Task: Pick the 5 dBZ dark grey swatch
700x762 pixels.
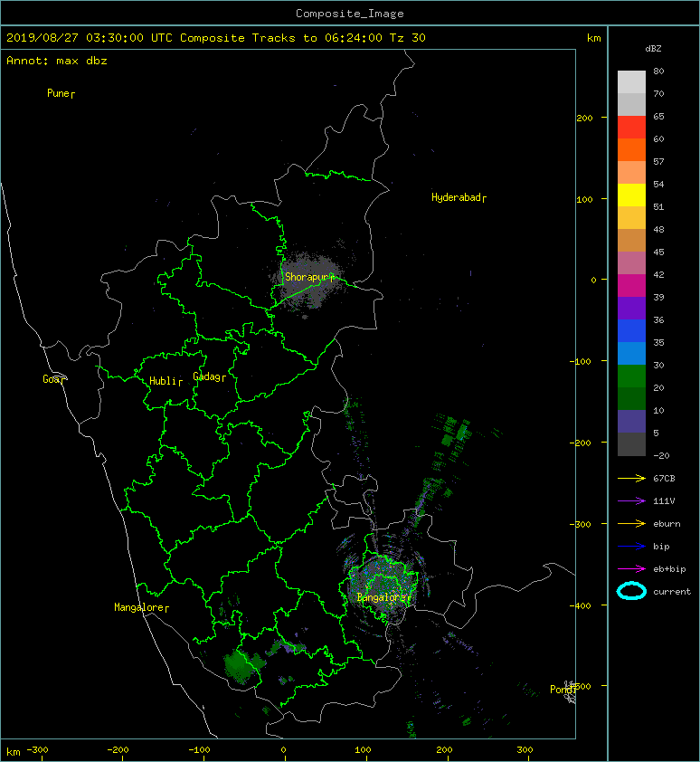Action: (631, 444)
